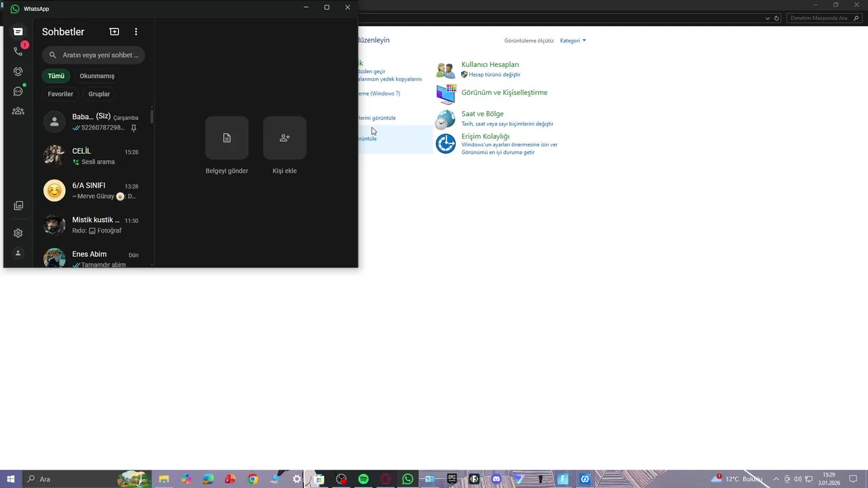868x488 pixels.
Task: Click 'Windows'un ayarları önermesine izin ver'
Action: [x=509, y=144]
